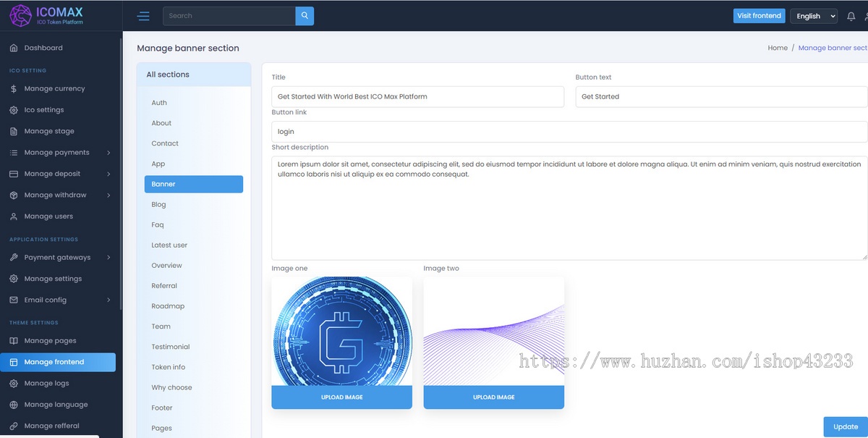Click the gear icon beside Ico settings
The image size is (868, 438).
coord(14,110)
